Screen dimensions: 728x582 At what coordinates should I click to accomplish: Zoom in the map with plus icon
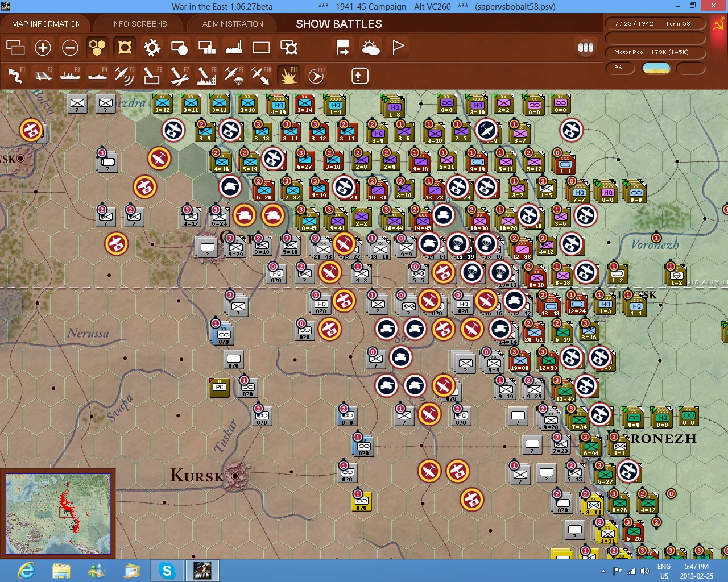[43, 47]
